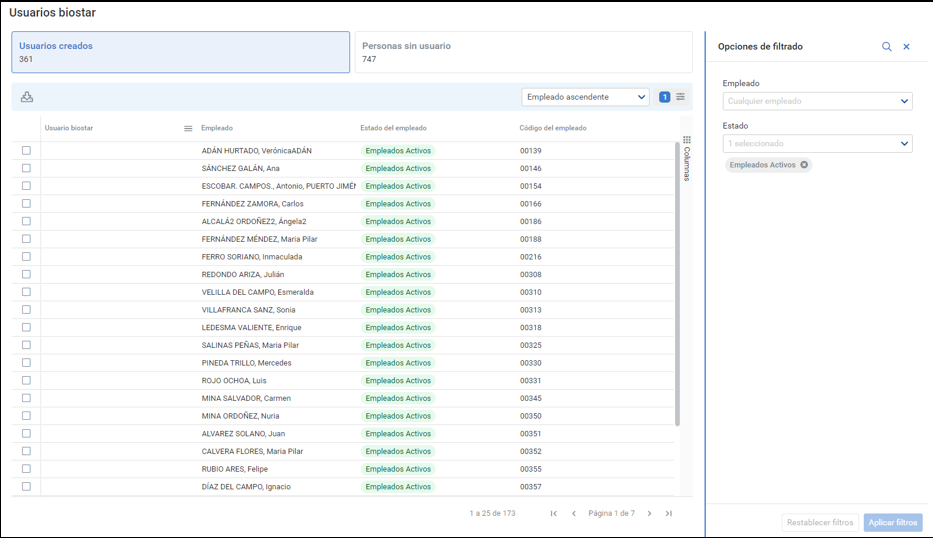Check the row for VILLAFRANCA SANZ, Sonia

point(26,309)
